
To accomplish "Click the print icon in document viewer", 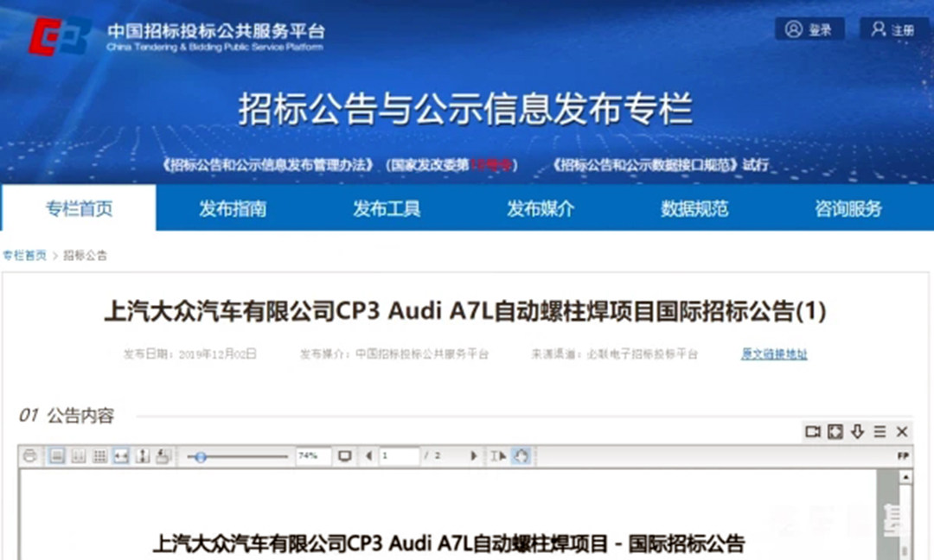I will pyautogui.click(x=31, y=456).
